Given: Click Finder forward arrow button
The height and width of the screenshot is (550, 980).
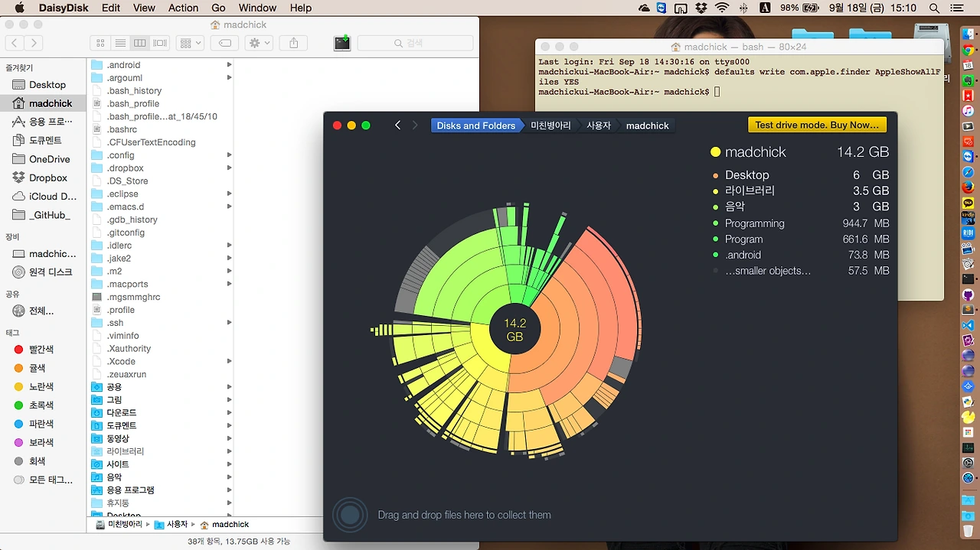Looking at the screenshot, I should [33, 44].
